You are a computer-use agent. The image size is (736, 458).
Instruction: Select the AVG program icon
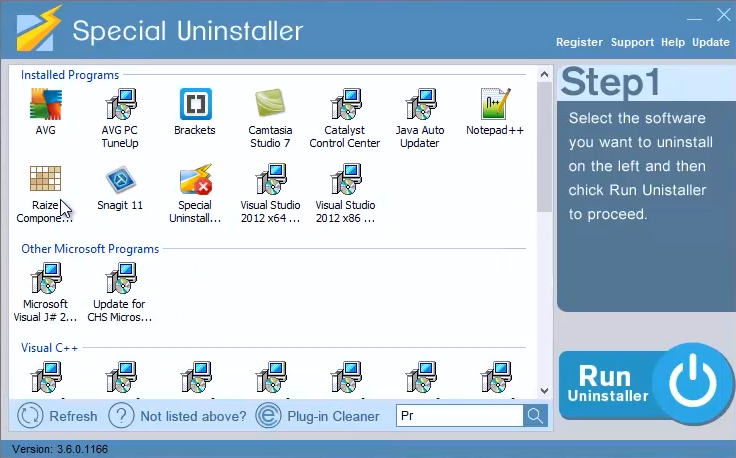(46, 104)
